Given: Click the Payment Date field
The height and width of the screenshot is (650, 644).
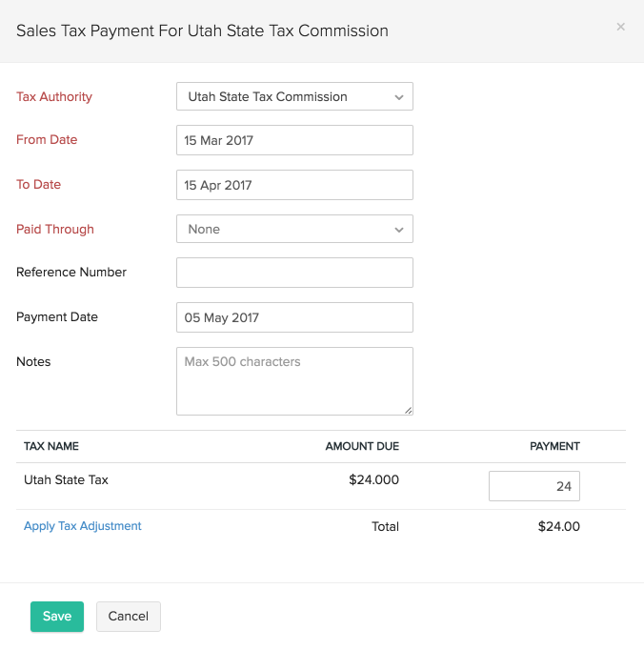Looking at the screenshot, I should click(294, 317).
